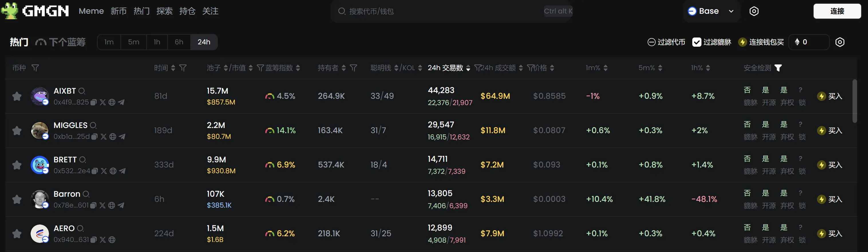Buy Barron with 买入 button

coord(830,199)
